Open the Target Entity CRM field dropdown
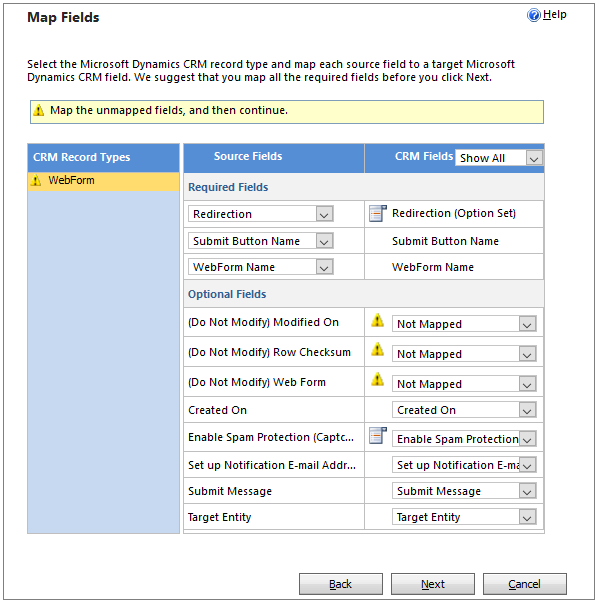Image resolution: width=598 pixels, height=604 pixels. click(x=464, y=517)
